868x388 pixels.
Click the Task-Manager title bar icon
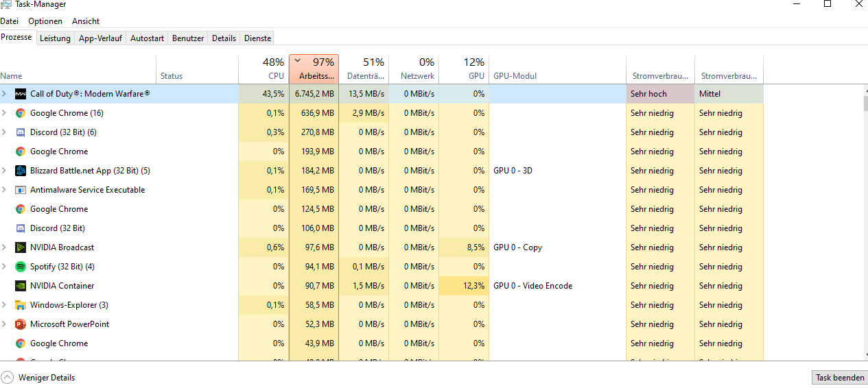[x=5, y=4]
